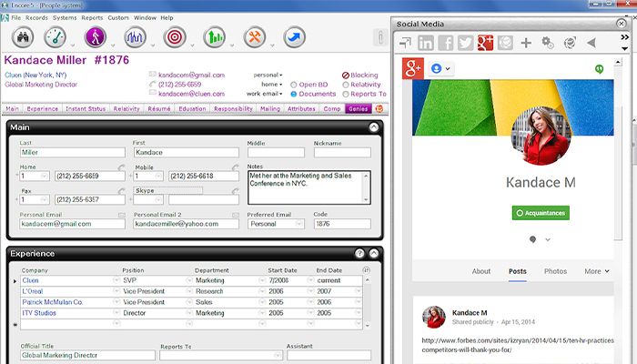Open the Records menu
This screenshot has height=364, width=637.
(36, 18)
